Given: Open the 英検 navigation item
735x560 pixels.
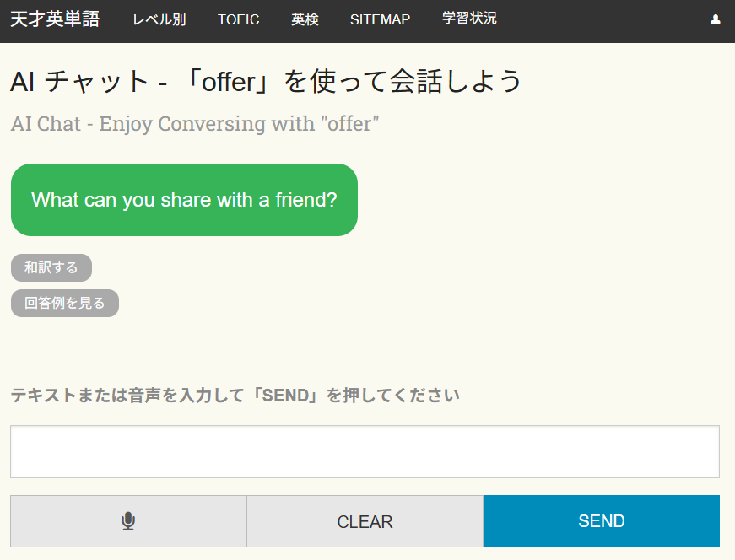Looking at the screenshot, I should coord(305,19).
